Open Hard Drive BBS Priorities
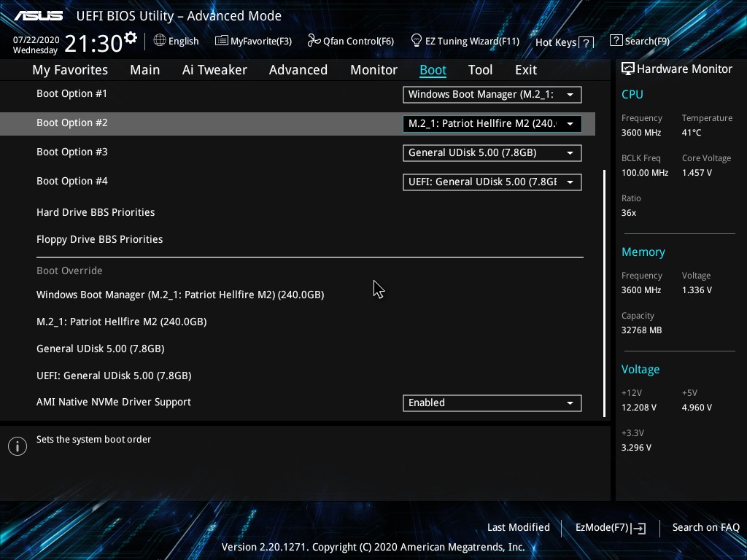The image size is (747, 560). 96,212
